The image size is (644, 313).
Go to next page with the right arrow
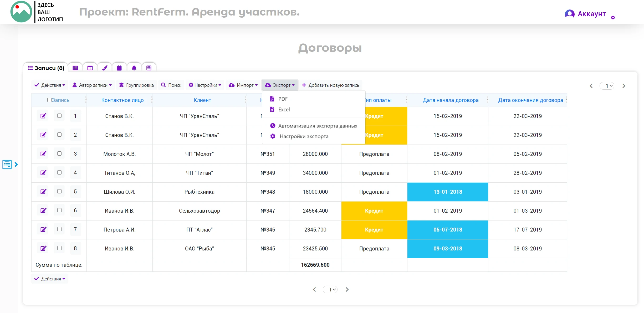pyautogui.click(x=624, y=86)
